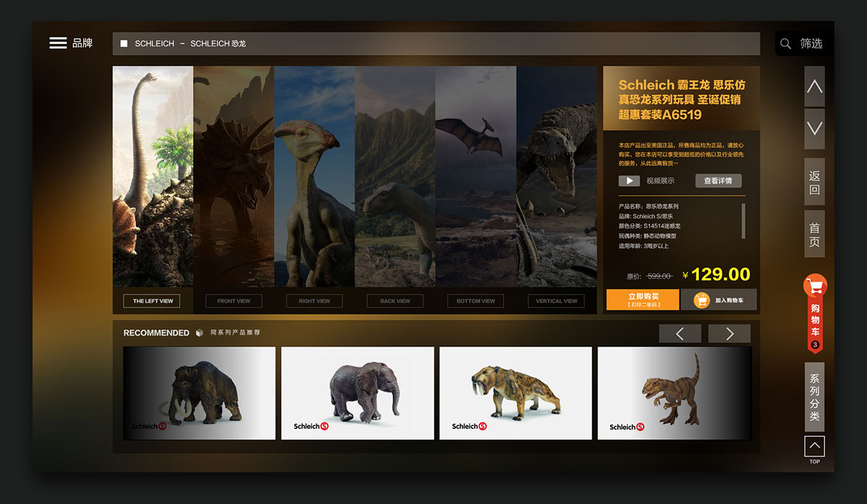Click the search magnifier icon
867x504 pixels.
pyautogui.click(x=785, y=44)
